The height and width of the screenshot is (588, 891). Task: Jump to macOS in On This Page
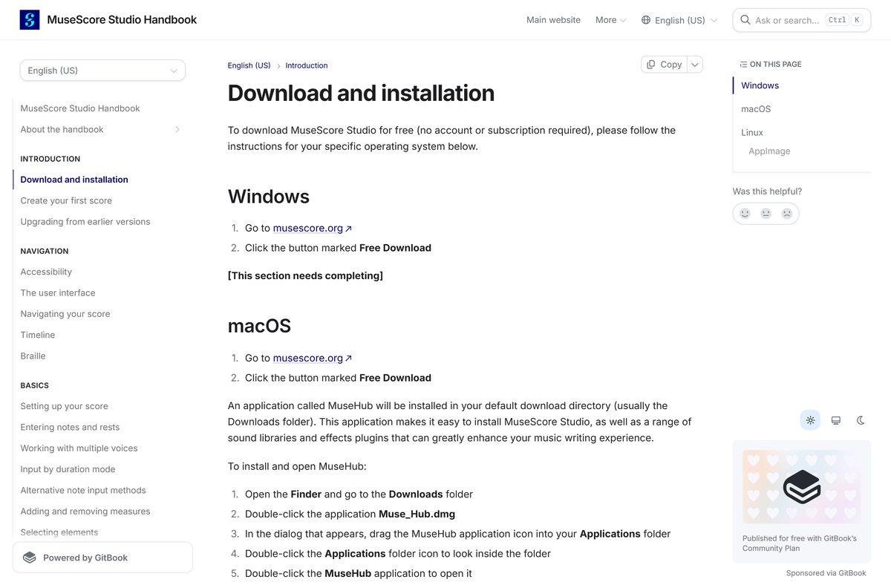[756, 109]
